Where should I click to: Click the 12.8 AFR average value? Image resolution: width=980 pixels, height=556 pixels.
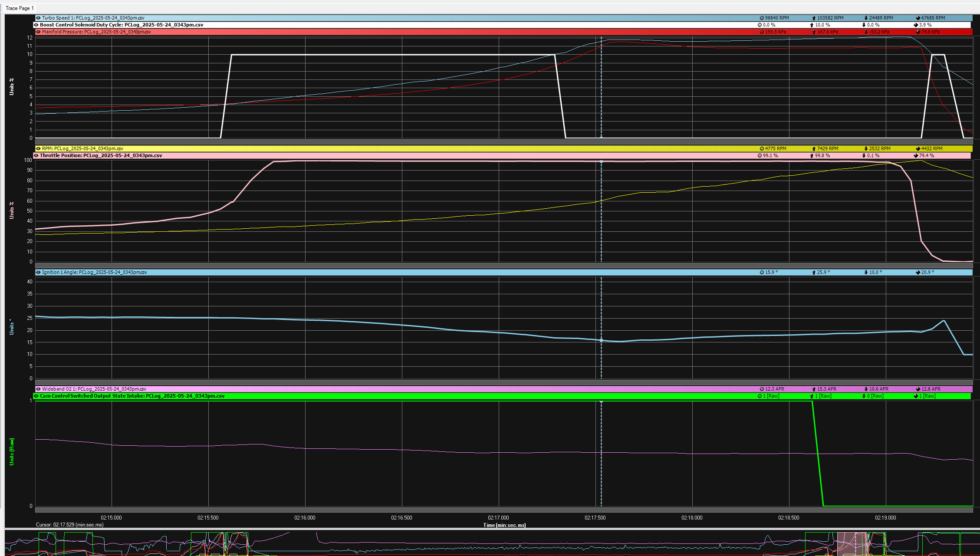[931, 389]
